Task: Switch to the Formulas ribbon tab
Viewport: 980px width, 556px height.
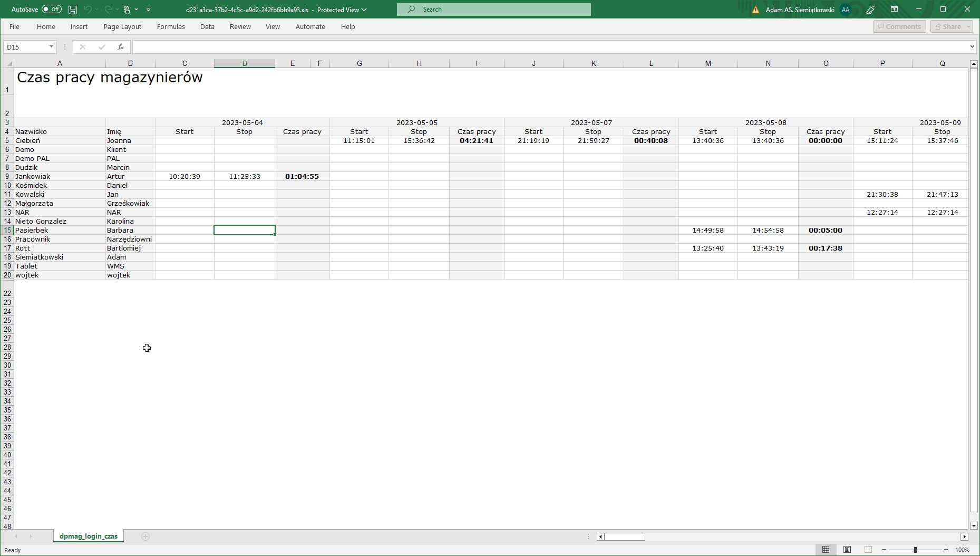Action: coord(170,26)
